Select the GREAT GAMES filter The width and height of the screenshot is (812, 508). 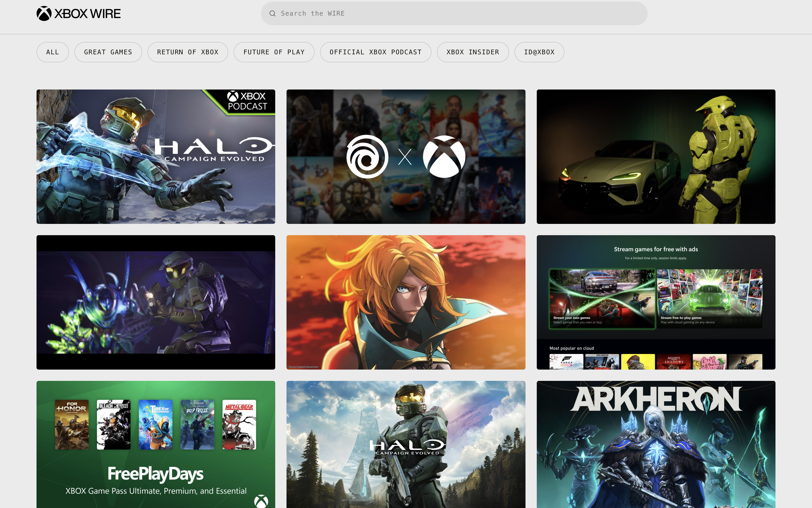[108, 52]
